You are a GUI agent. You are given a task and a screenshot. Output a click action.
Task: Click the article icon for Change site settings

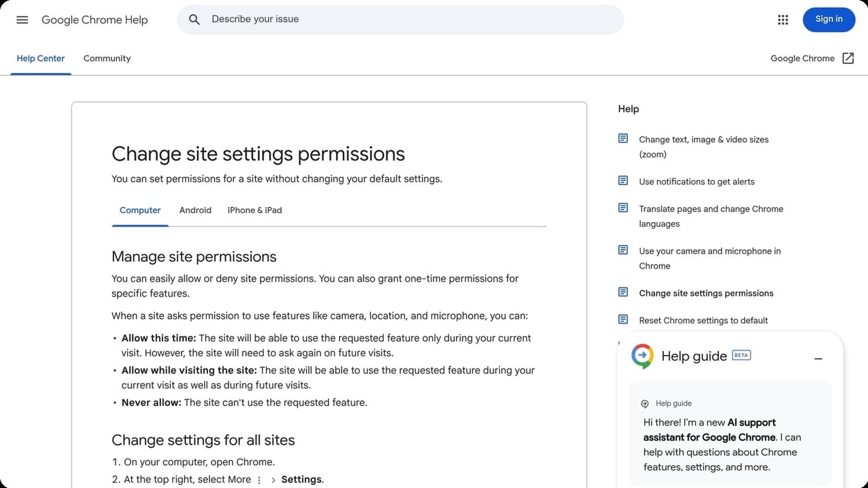point(623,292)
